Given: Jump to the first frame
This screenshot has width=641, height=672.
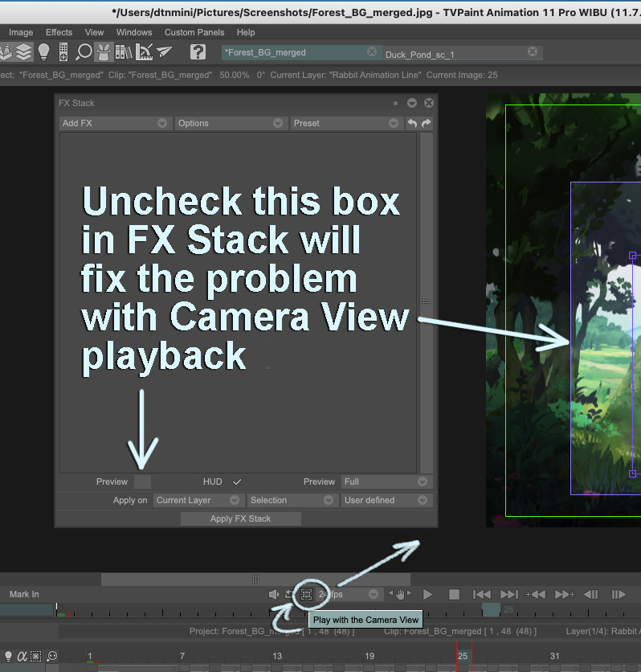Looking at the screenshot, I should (x=482, y=594).
